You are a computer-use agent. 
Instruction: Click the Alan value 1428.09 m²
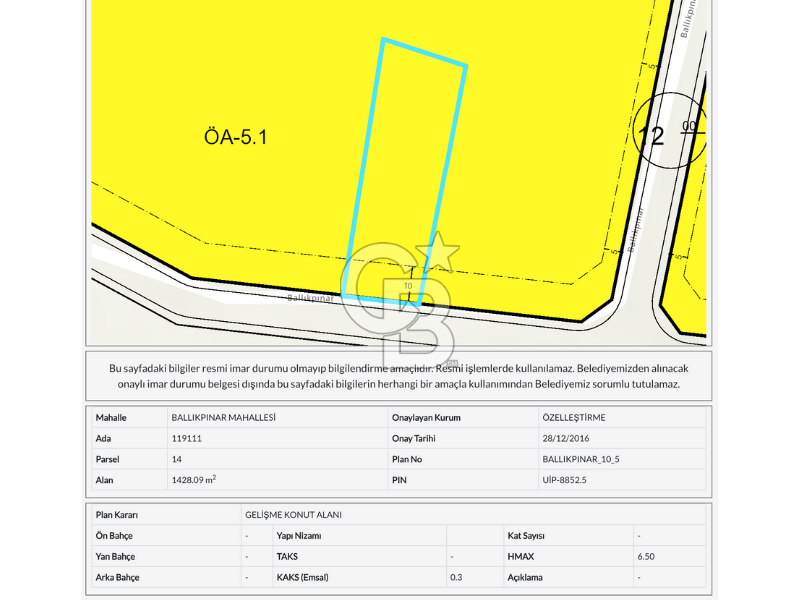pos(194,480)
